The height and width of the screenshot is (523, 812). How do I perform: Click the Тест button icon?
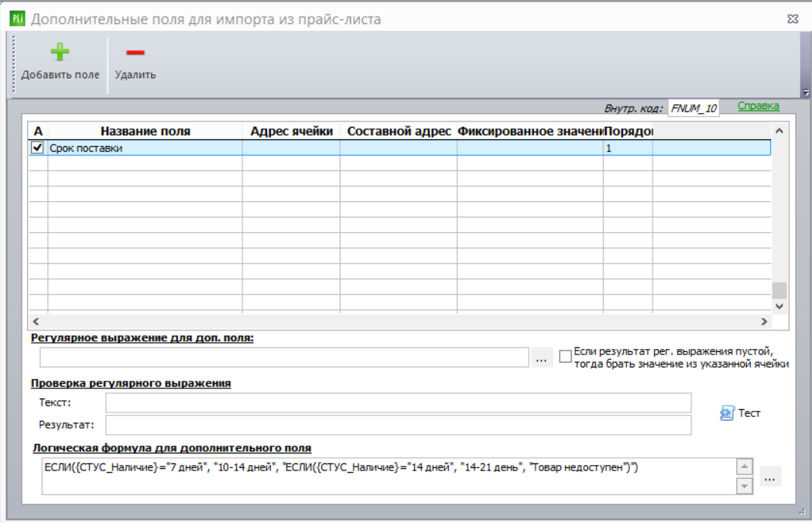(x=727, y=412)
